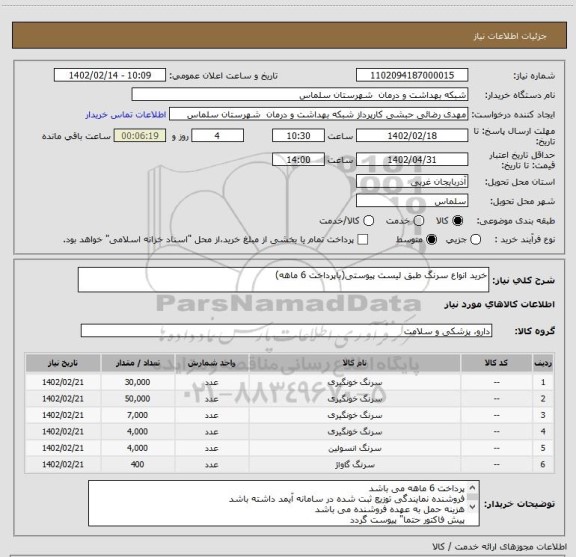The image size is (576, 557).
Task: Click the quantity 400 in row 6
Action: pyautogui.click(x=137, y=464)
